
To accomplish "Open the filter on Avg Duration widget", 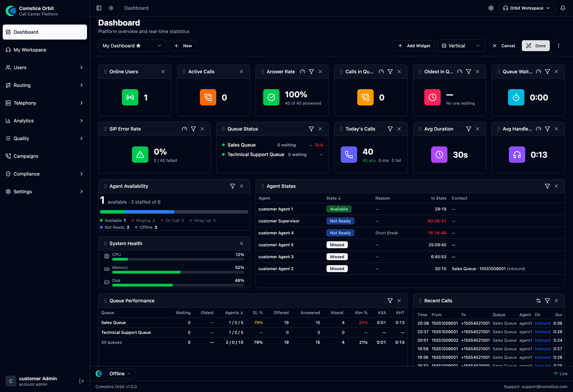I will coord(469,129).
